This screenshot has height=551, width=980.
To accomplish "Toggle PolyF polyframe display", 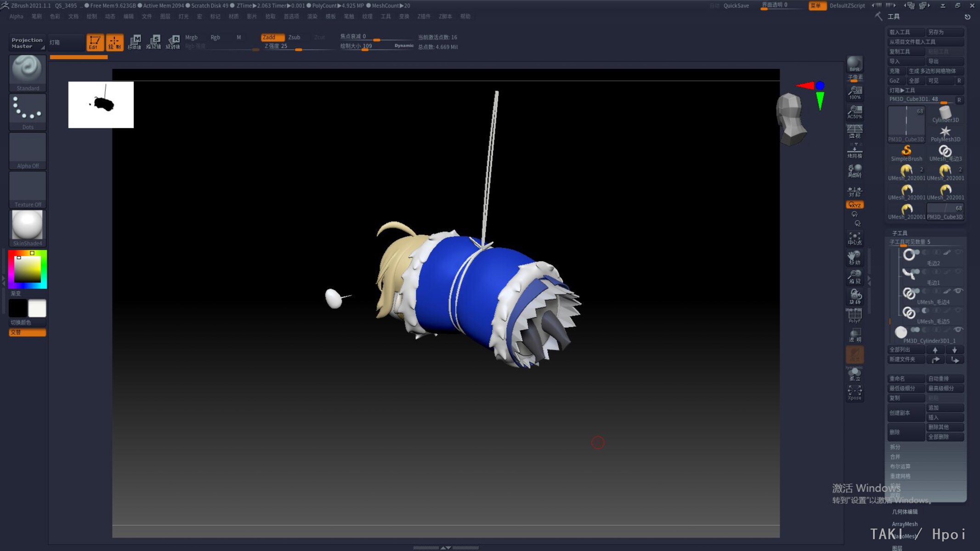I will (855, 316).
